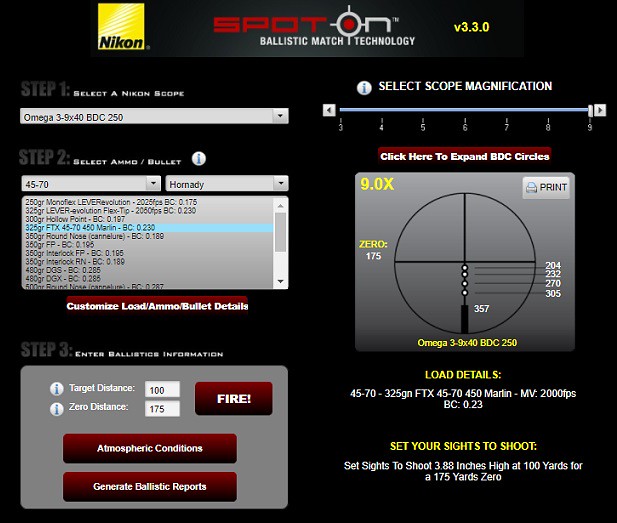
Task: Increase magnification with the right arrow
Action: click(x=600, y=110)
